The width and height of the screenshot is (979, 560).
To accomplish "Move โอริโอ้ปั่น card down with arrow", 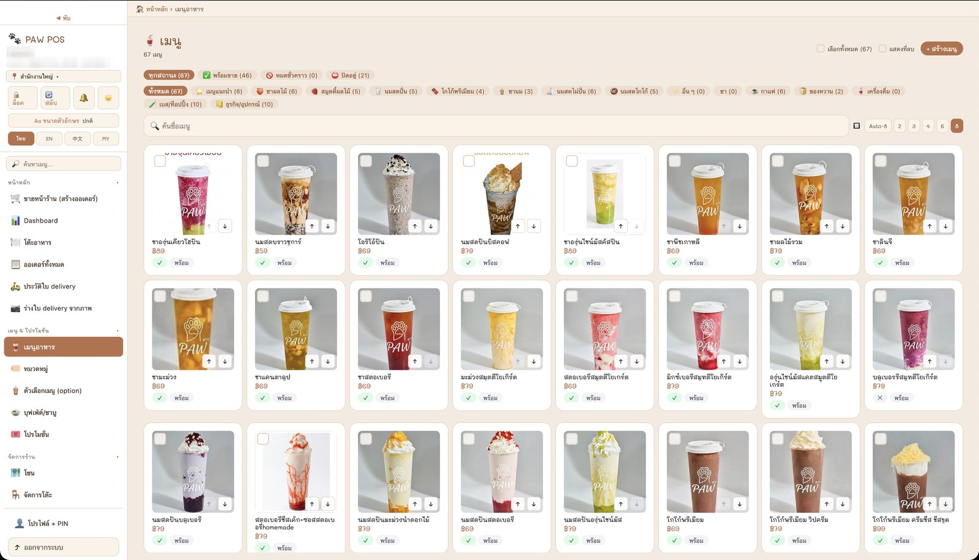I will click(x=431, y=226).
